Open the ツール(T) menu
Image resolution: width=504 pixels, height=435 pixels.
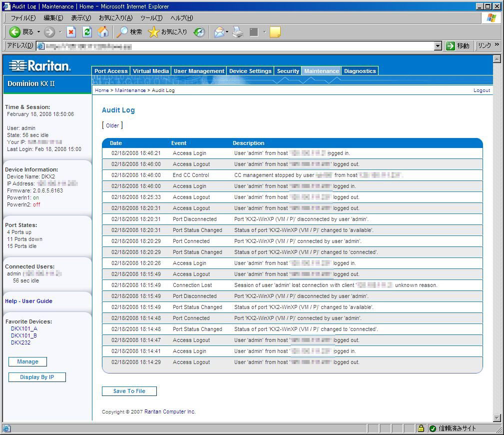point(151,17)
